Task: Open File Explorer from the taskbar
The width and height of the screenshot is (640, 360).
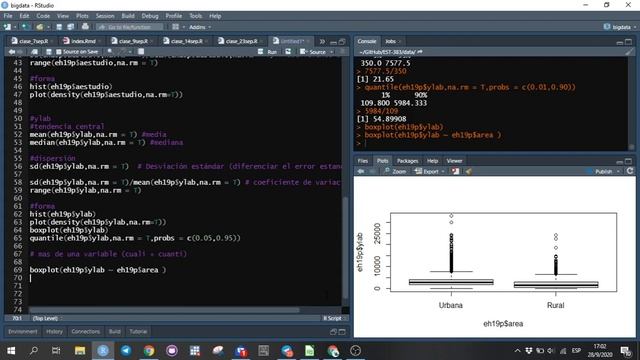Action: pos(80,350)
